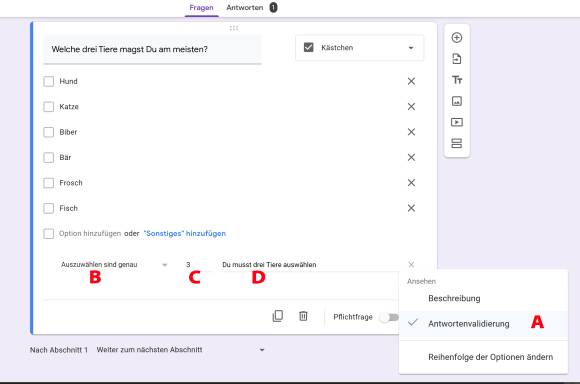
Task: Click '"Sonstiges" hinzufügen' link
Action: pos(185,233)
